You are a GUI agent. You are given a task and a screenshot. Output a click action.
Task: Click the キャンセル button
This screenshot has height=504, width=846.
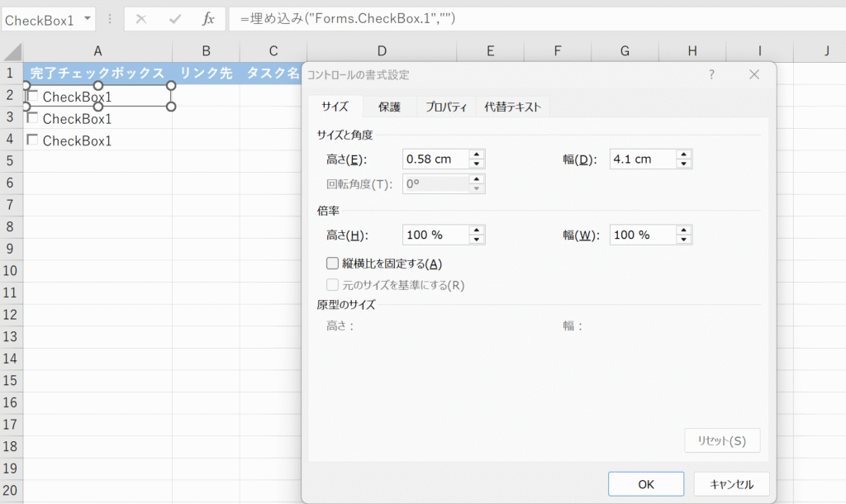tap(731, 484)
